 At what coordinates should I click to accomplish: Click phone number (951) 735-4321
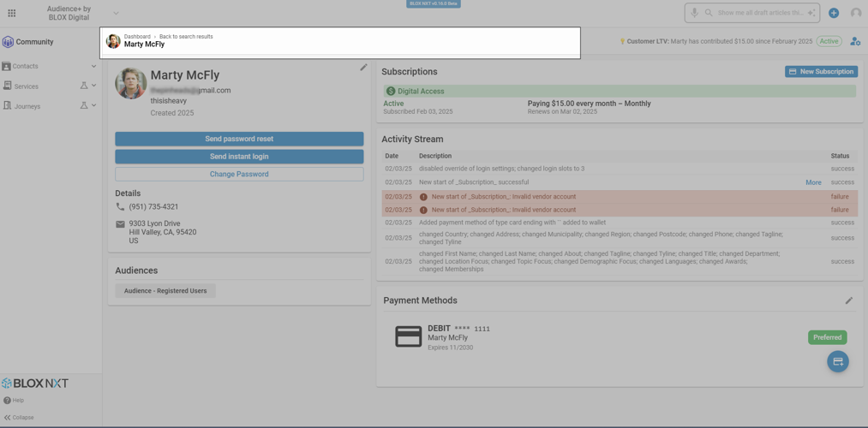[x=154, y=207]
